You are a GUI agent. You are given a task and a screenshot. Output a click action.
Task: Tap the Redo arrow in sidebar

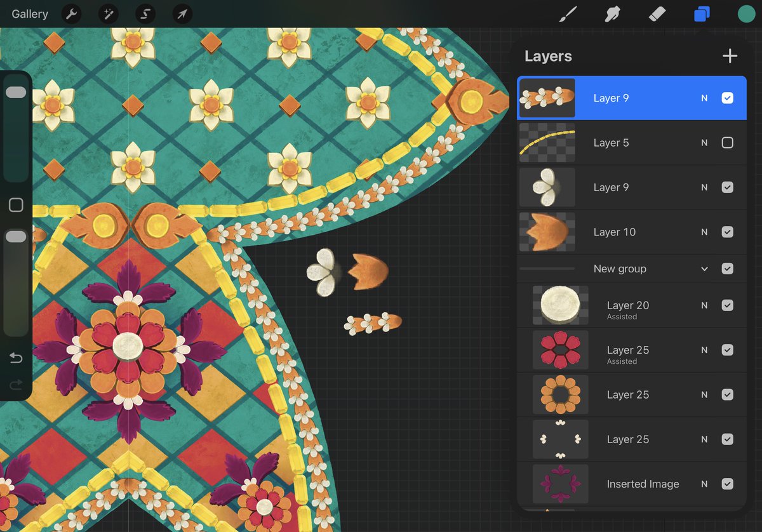16,384
